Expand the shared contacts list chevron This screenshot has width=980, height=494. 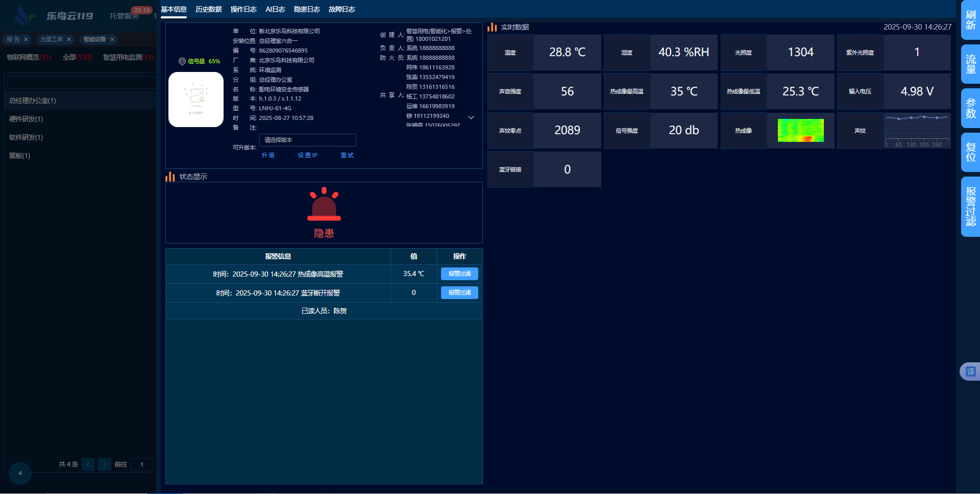click(471, 117)
